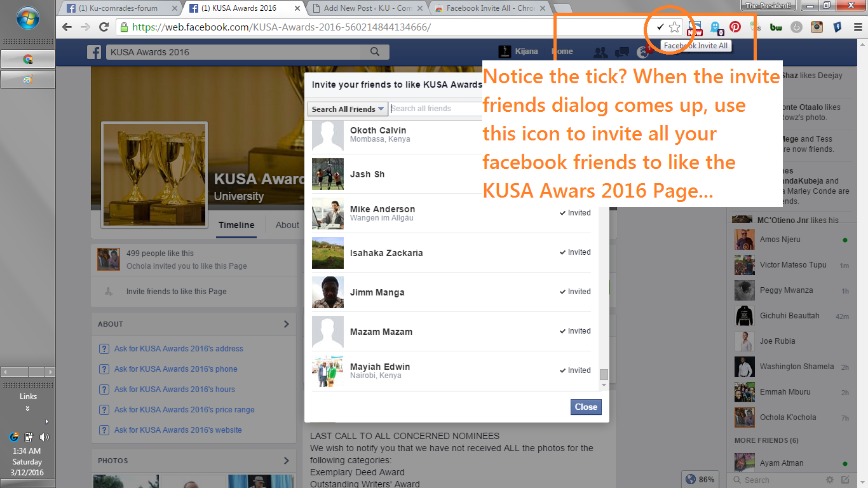Go to Home in Facebook header
Screen dimensions: 868x488
[562, 51]
